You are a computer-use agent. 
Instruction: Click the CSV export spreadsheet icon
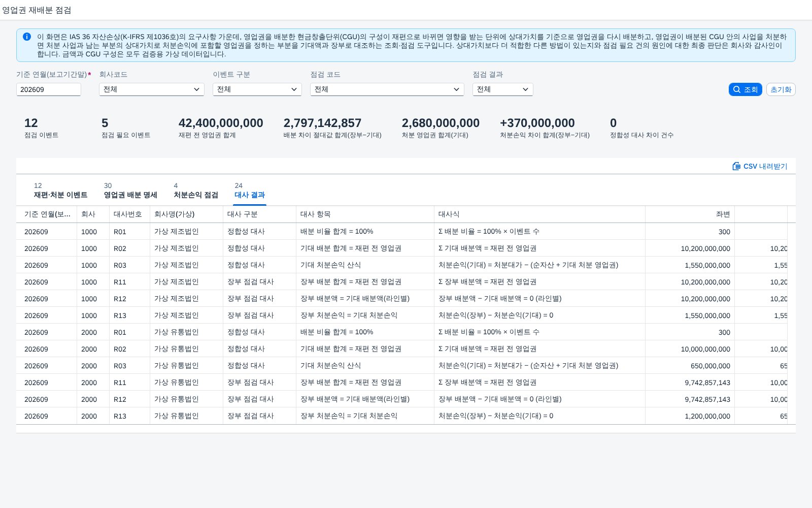click(736, 166)
